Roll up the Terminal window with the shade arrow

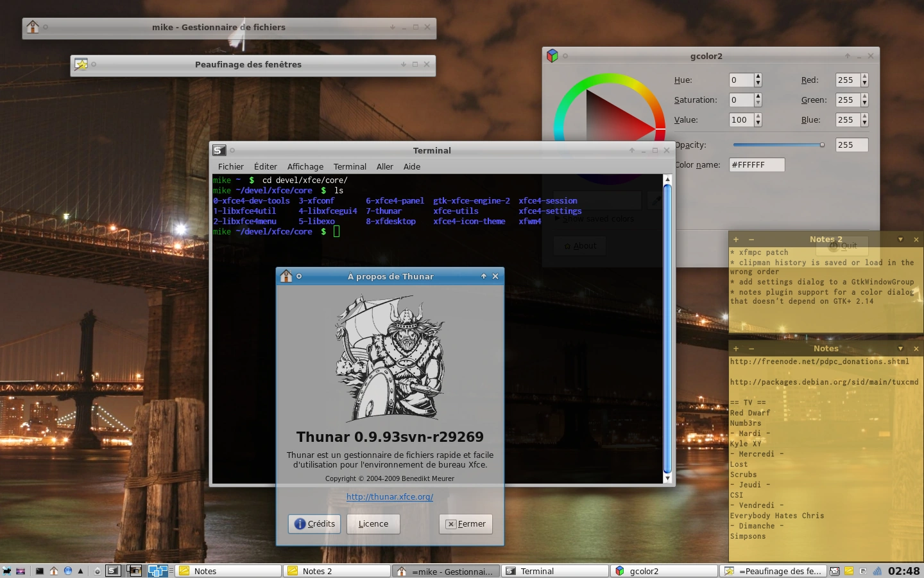click(x=631, y=150)
